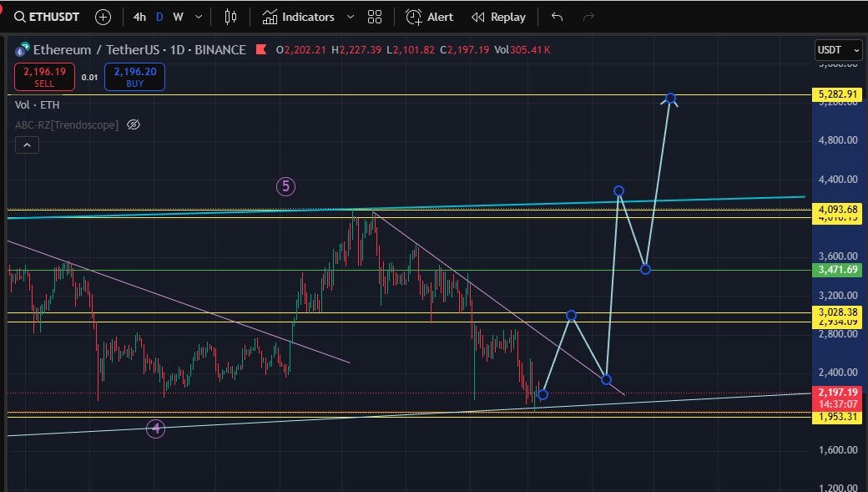Select the 4h timeframe

point(139,16)
